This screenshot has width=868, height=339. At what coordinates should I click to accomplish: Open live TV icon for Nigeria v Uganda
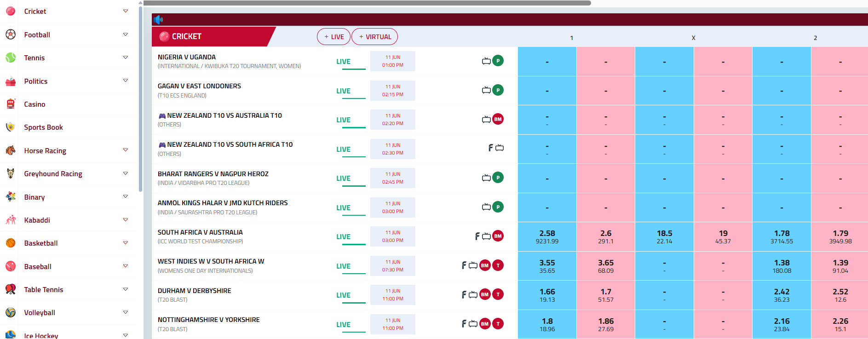(486, 61)
